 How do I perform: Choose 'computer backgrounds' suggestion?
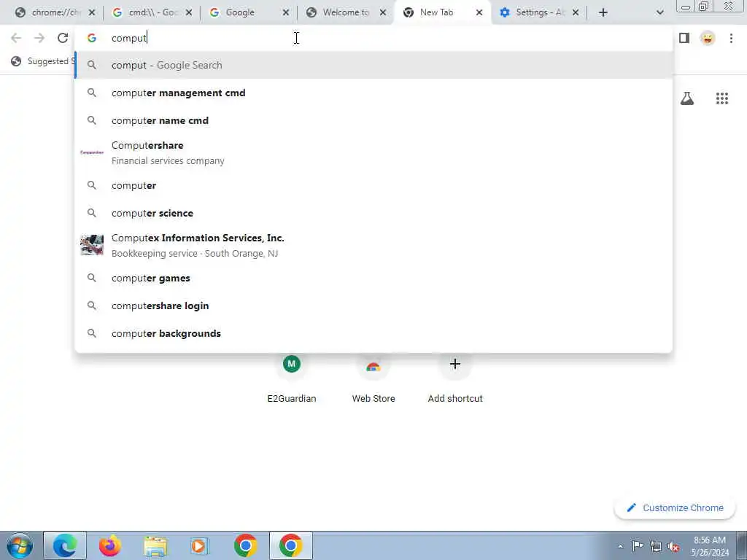[x=373, y=333]
